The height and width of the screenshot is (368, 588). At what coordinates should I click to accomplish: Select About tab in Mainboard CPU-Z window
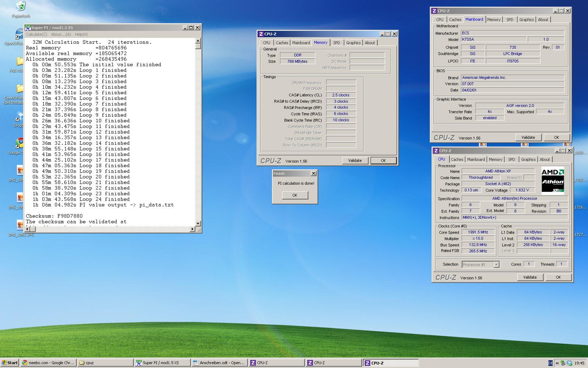(x=543, y=20)
